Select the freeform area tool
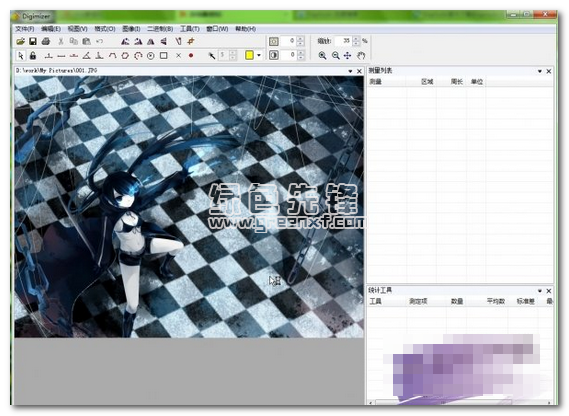 pyautogui.click(x=138, y=56)
